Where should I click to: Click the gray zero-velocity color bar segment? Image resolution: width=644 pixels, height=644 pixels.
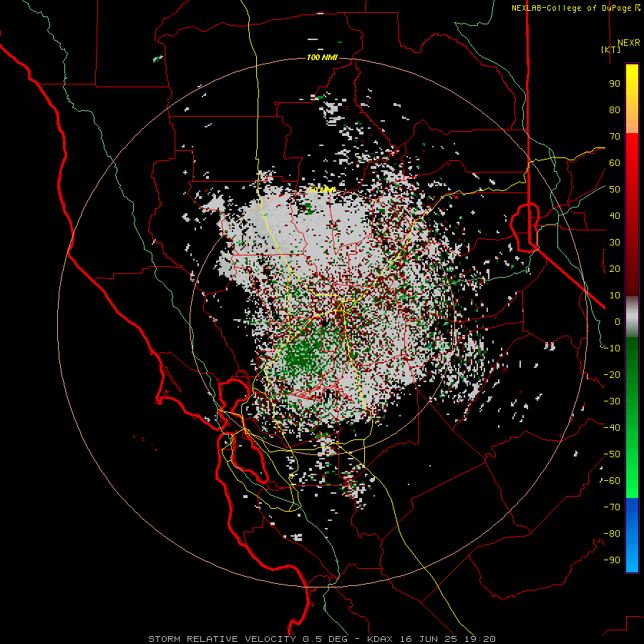(x=632, y=317)
